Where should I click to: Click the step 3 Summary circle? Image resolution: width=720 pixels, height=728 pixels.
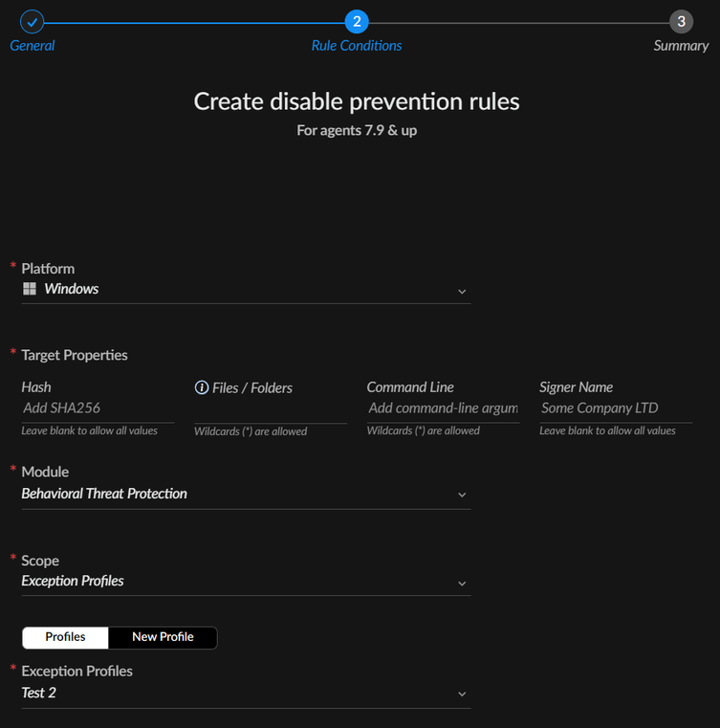681,22
